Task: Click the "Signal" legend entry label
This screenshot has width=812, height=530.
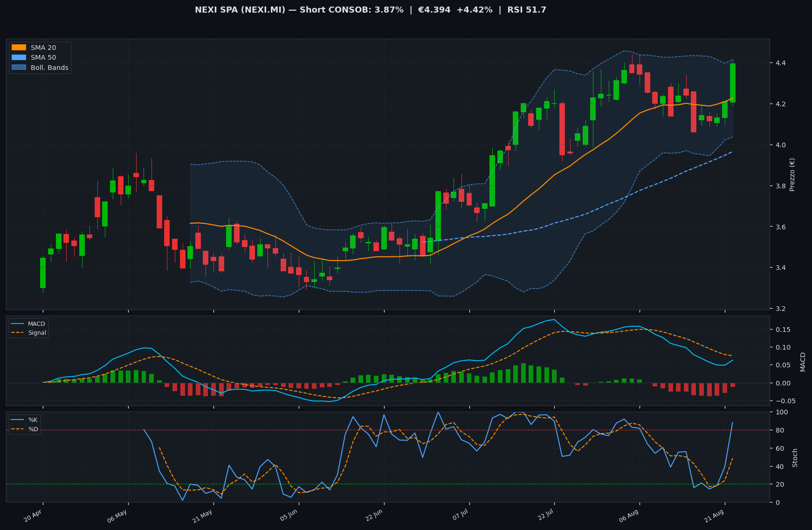Action: coord(37,333)
